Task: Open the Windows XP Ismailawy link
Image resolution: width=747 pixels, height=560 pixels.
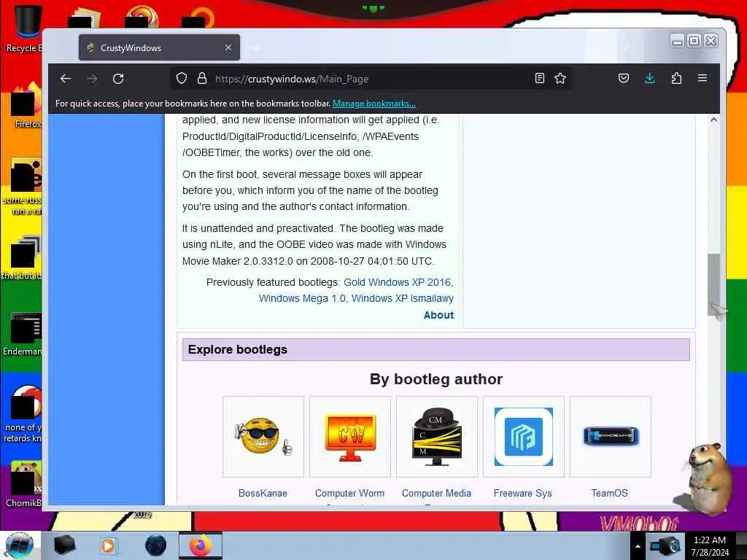Action: pyautogui.click(x=403, y=298)
